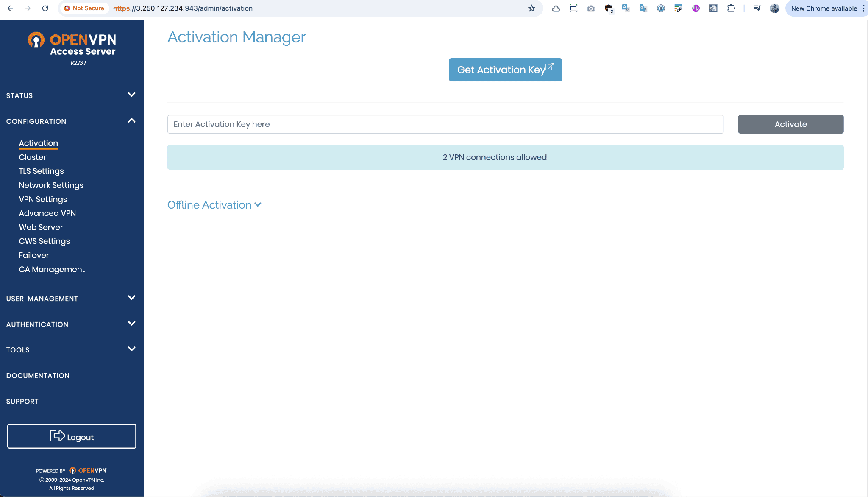Click the Get Activation Key button
Viewport: 868px width, 497px height.
(x=505, y=70)
